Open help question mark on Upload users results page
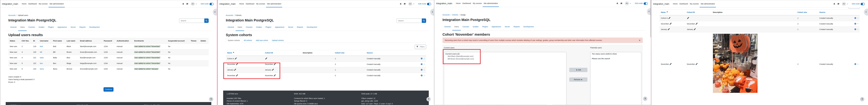The height and width of the screenshot is (105, 868). coord(211,99)
